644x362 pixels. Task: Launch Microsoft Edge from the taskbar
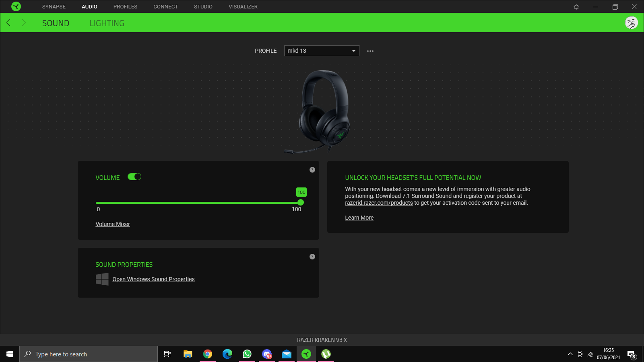[x=227, y=354]
